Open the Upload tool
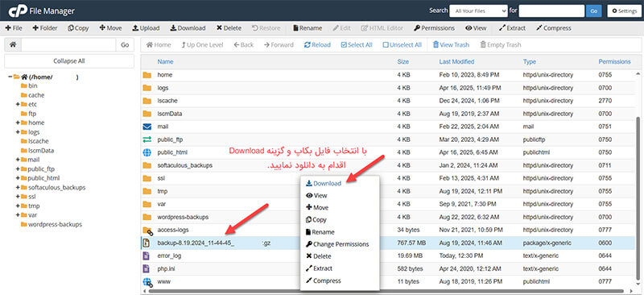644x295 pixels. [146, 28]
